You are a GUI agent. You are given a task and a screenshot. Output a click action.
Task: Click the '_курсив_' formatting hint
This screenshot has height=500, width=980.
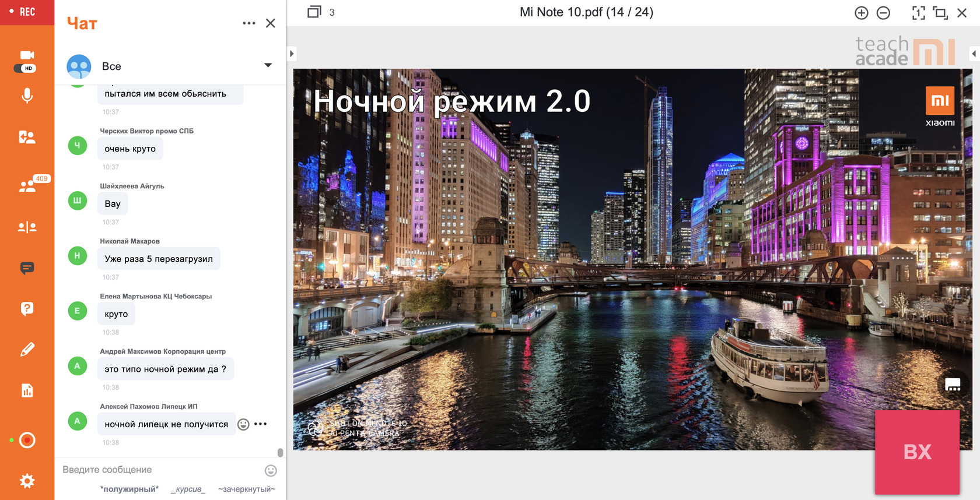click(x=188, y=489)
